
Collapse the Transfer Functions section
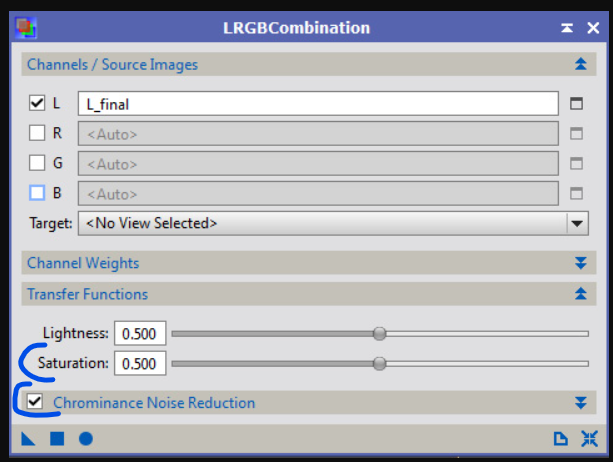pos(579,294)
